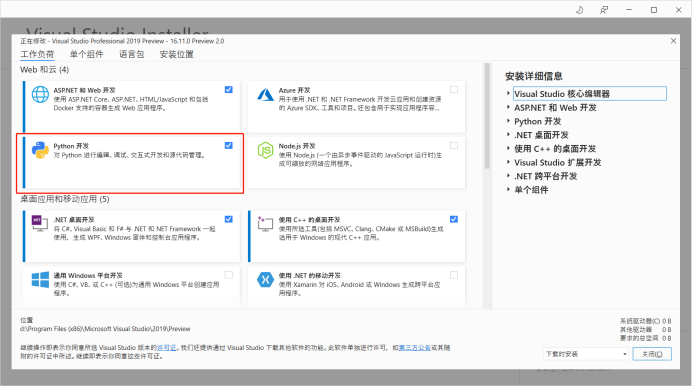Open the 下载时安装 install mode dropdown
The image size is (692, 387).
tap(586, 354)
